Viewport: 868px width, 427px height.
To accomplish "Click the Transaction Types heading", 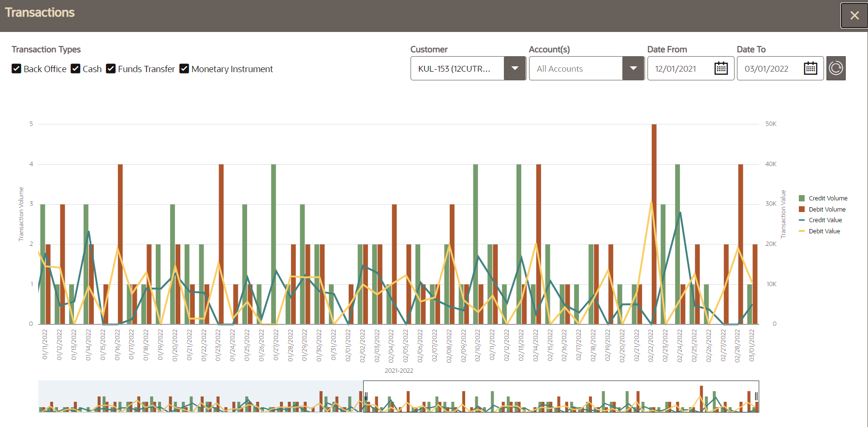I will [x=46, y=49].
